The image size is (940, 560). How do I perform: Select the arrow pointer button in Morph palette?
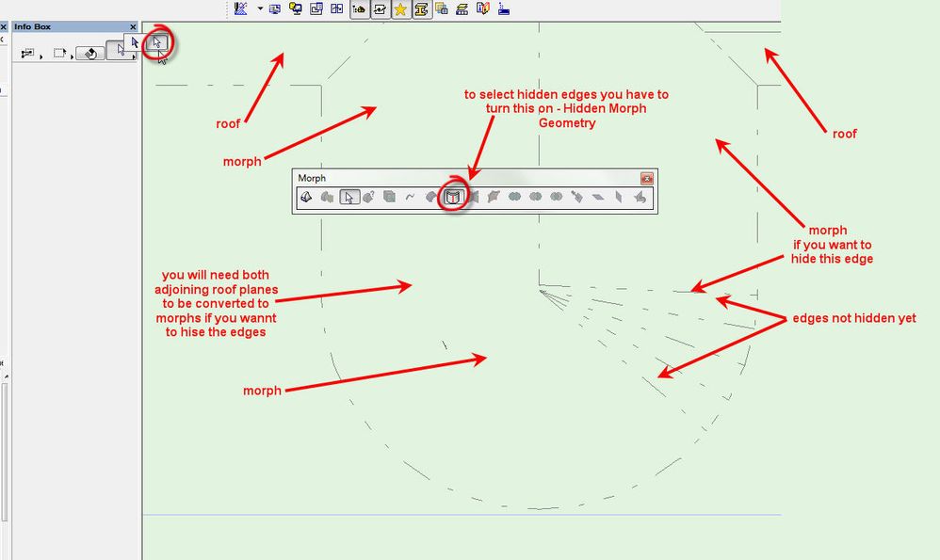[x=348, y=197]
